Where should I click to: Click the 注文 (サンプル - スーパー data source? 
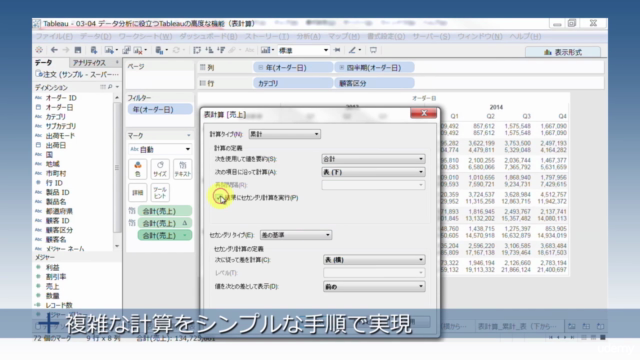tap(77, 75)
